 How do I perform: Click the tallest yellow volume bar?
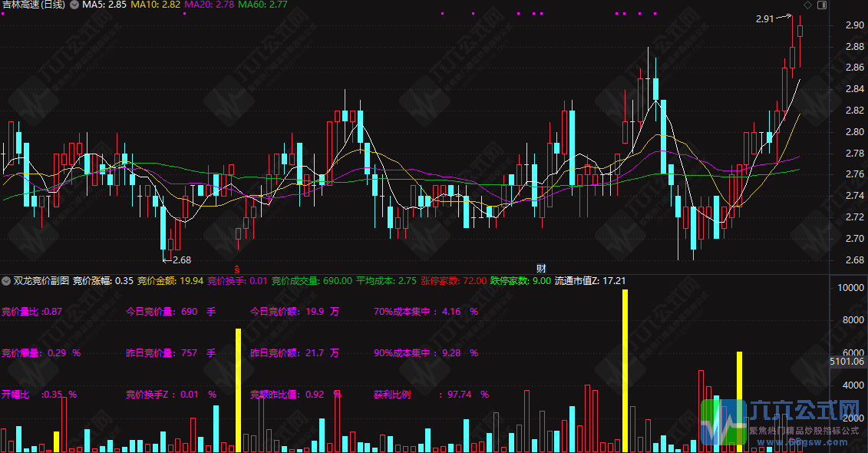coord(625,369)
